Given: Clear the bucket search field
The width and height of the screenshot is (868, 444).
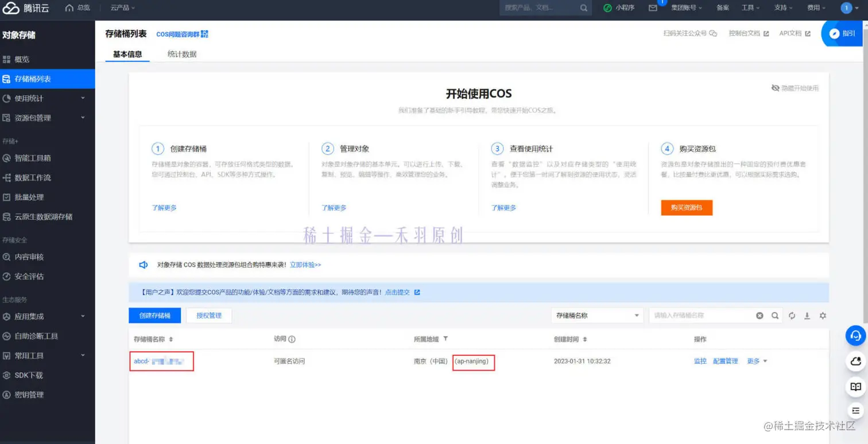Looking at the screenshot, I should click(x=759, y=316).
